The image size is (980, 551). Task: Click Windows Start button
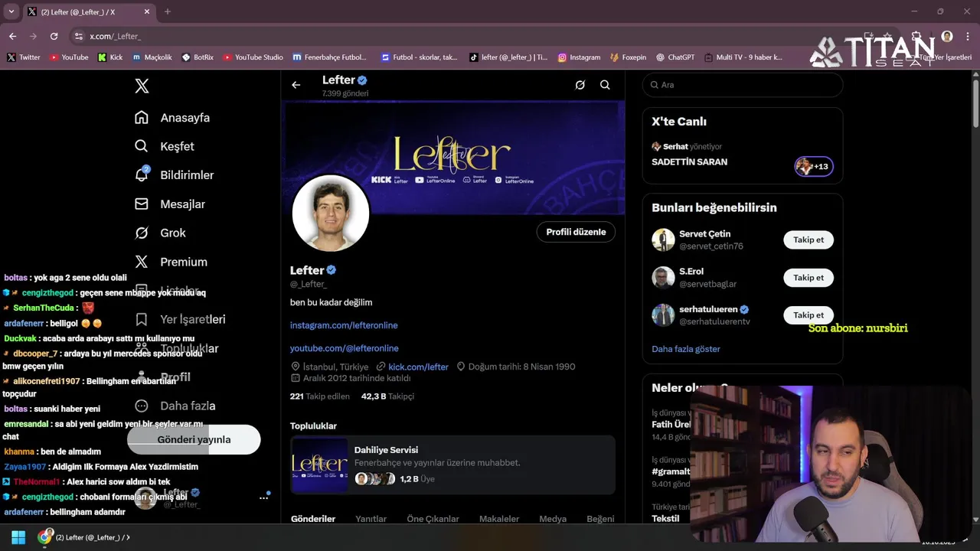pos(18,537)
